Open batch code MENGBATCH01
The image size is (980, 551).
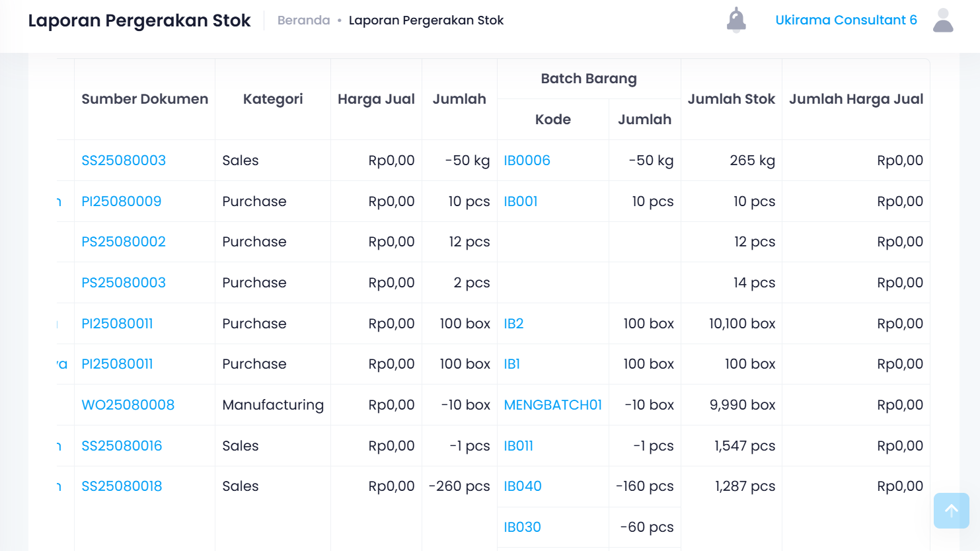(x=552, y=405)
